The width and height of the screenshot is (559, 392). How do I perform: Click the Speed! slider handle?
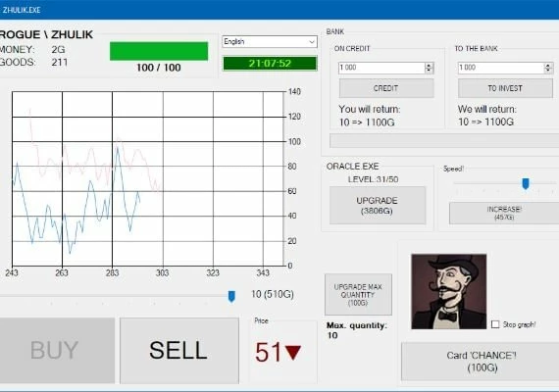pyautogui.click(x=526, y=184)
